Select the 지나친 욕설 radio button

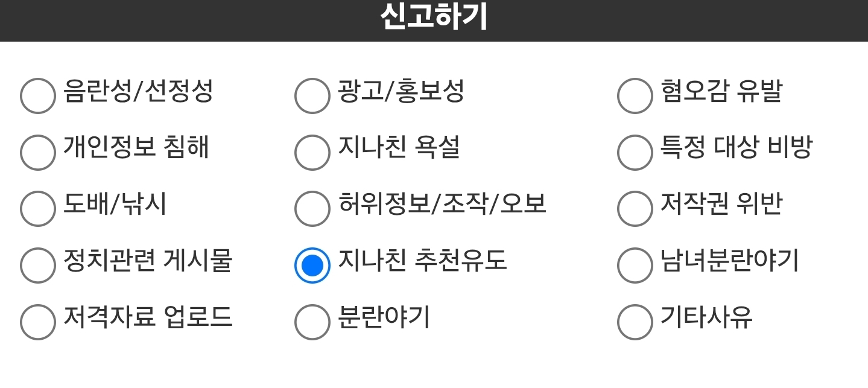coord(312,152)
